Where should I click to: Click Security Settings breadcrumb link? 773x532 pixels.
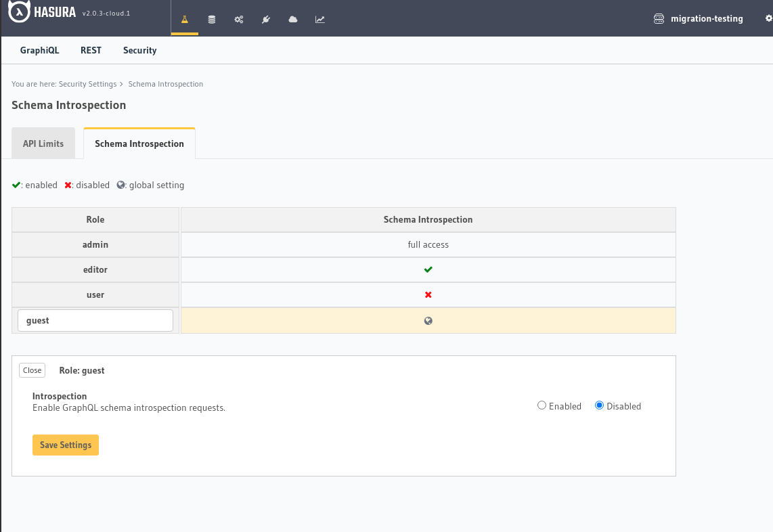[x=87, y=84]
